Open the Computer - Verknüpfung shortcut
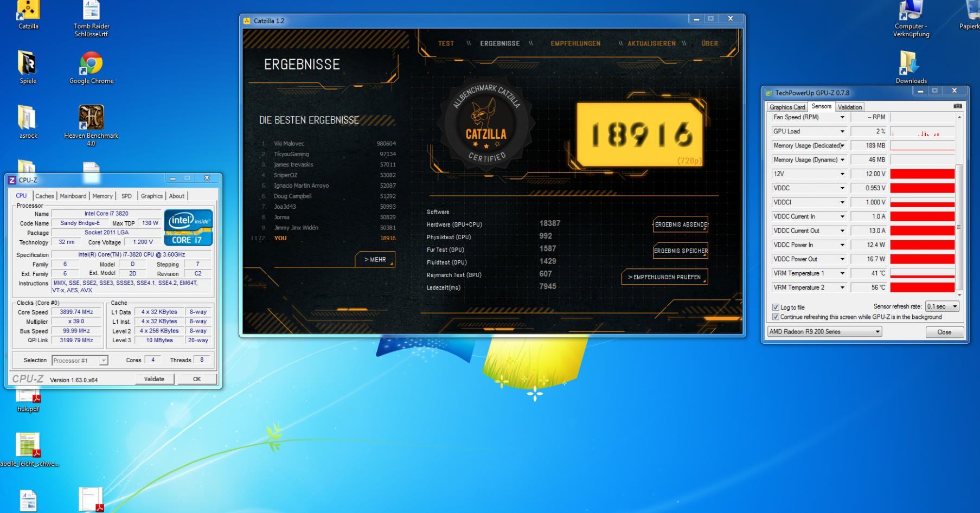Image resolution: width=980 pixels, height=513 pixels. coord(911,18)
